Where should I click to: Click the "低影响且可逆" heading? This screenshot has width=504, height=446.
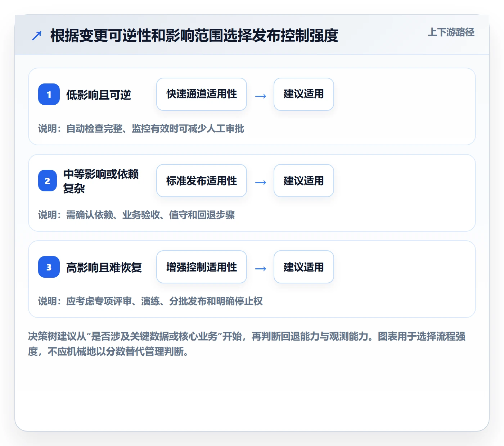(99, 95)
